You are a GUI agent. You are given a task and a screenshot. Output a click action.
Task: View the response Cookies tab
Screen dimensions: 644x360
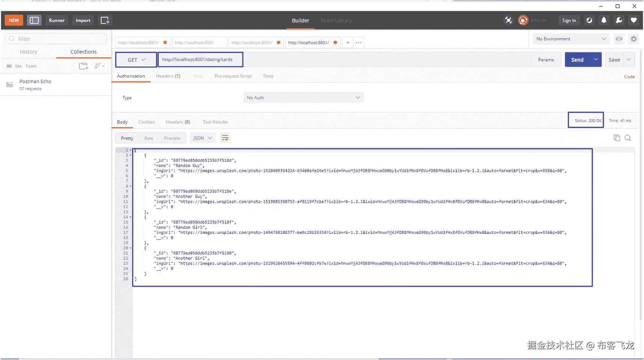pos(146,122)
